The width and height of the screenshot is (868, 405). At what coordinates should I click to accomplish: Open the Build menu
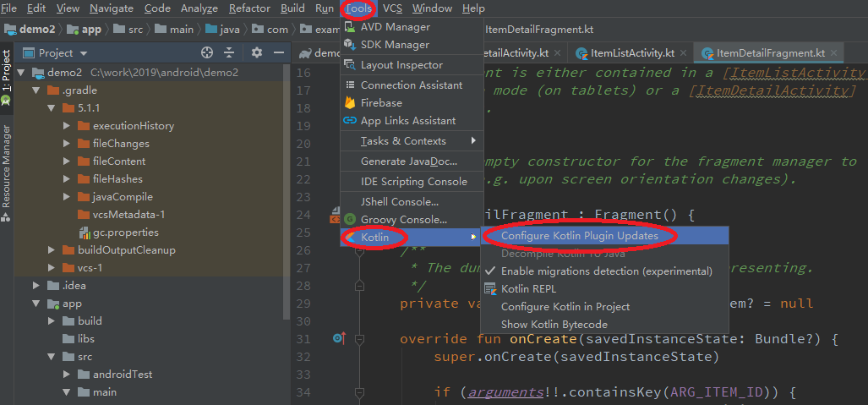pos(292,8)
